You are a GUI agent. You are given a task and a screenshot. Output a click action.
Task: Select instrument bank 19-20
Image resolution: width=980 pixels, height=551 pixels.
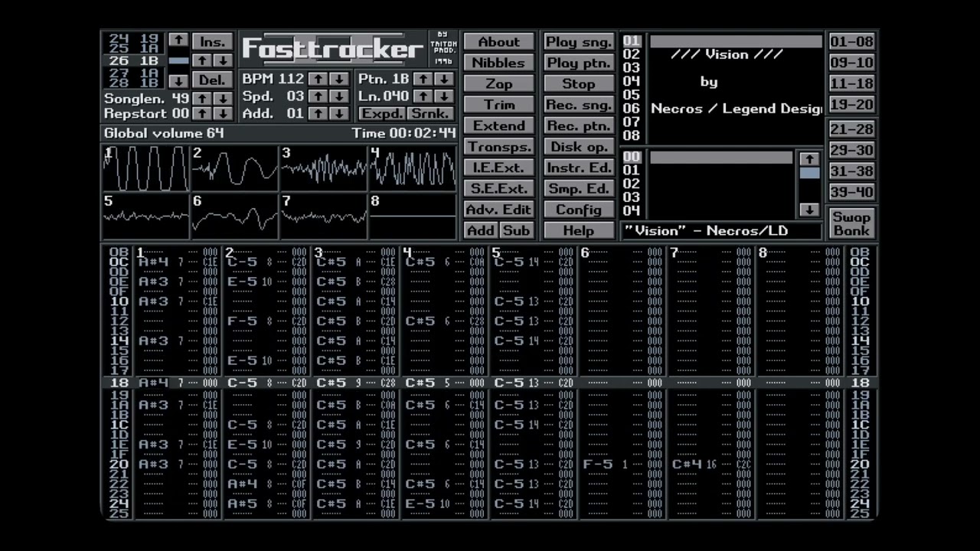851,105
